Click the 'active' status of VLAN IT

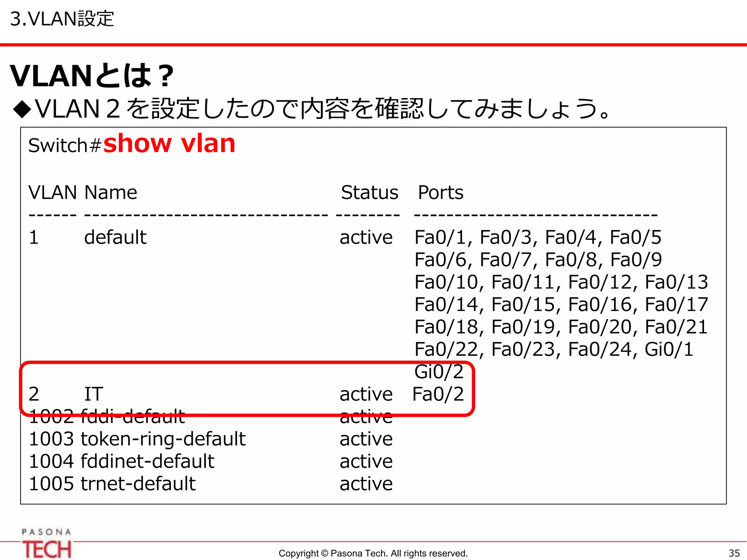point(366,394)
